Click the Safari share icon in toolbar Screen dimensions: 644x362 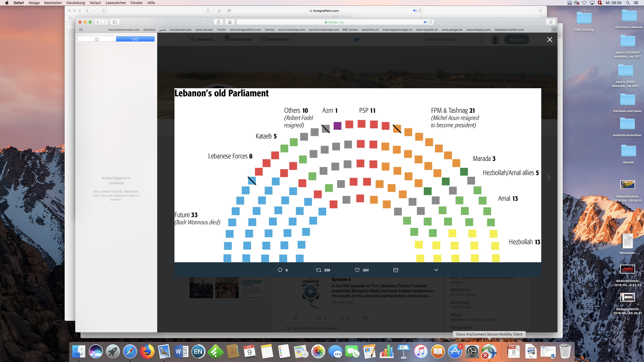218,22
